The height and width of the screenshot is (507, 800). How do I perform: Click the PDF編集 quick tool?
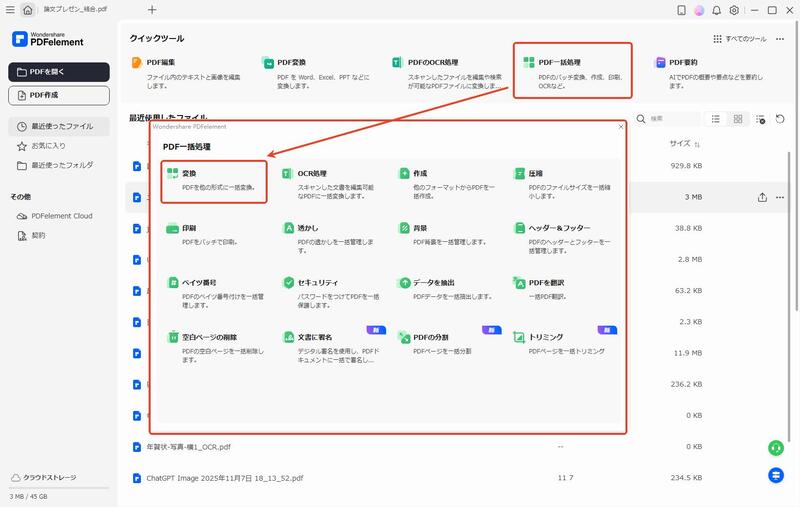[186, 72]
